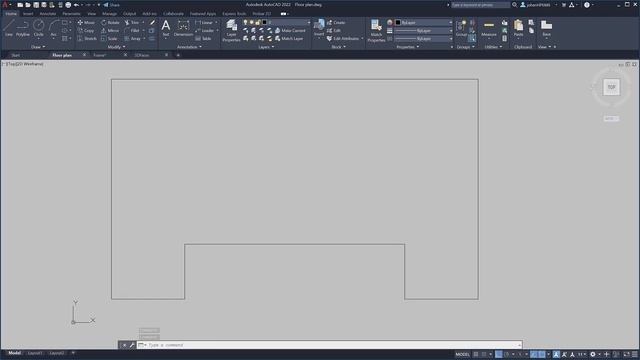The height and width of the screenshot is (360, 640).
Task: Select the Text annotation tool
Action: point(166,28)
